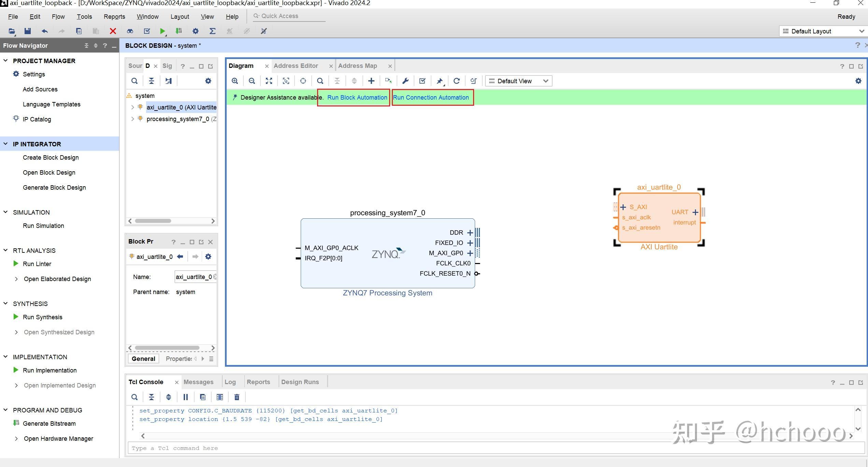Click the Validate Design checkmark icon

(422, 81)
